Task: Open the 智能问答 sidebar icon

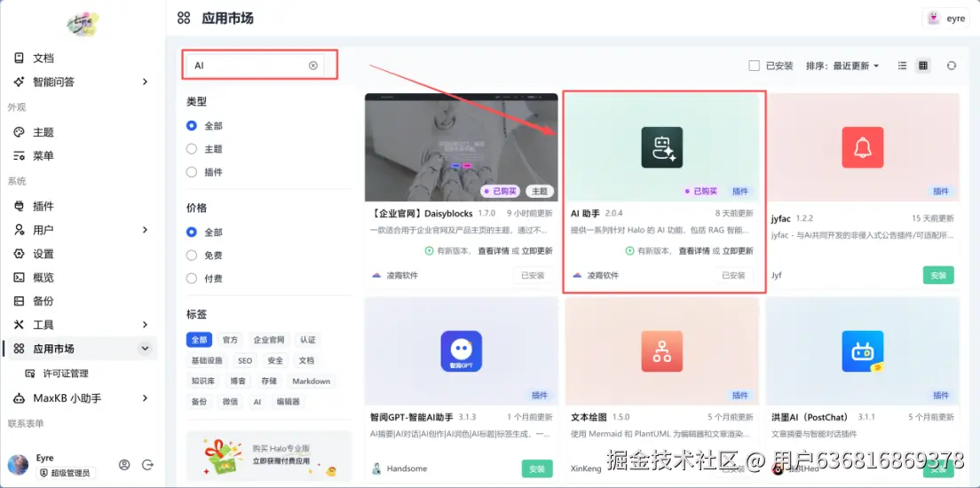Action: click(x=20, y=82)
